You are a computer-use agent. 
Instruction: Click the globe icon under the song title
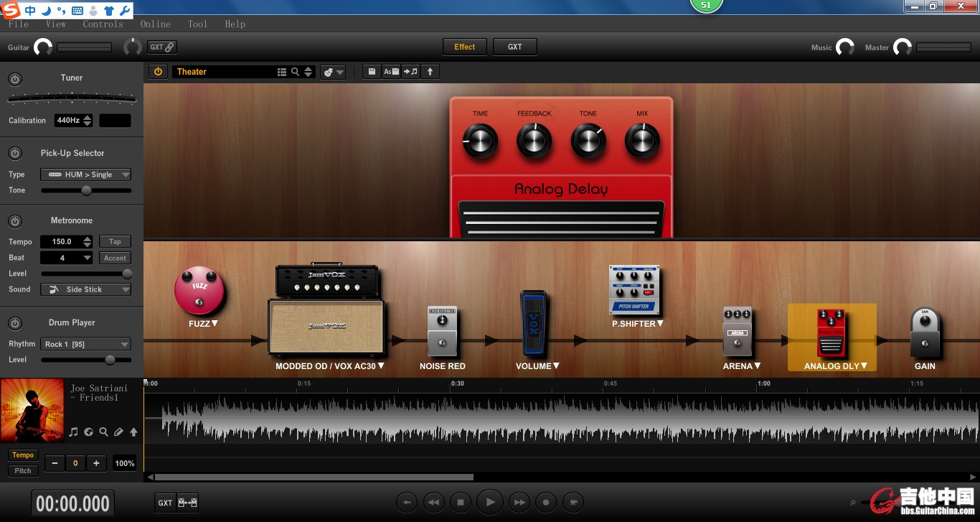click(89, 432)
